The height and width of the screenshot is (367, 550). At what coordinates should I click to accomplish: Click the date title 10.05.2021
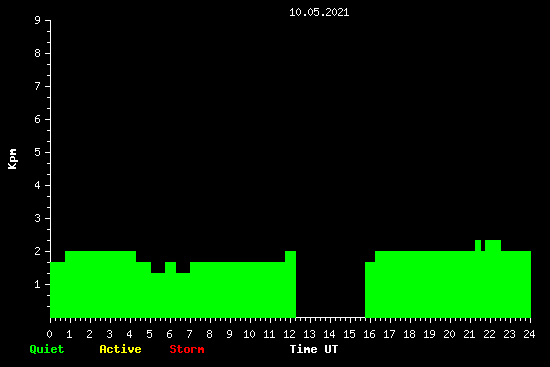(319, 12)
